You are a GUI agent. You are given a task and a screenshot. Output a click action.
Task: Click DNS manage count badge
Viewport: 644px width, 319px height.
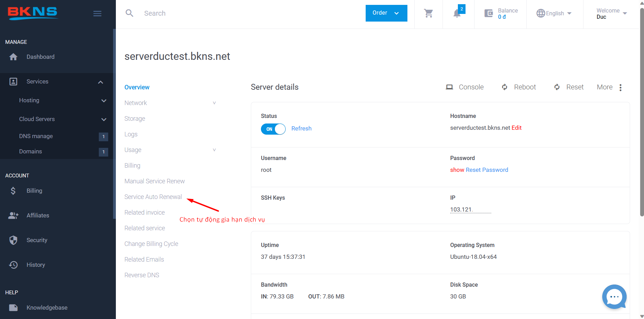tap(103, 137)
